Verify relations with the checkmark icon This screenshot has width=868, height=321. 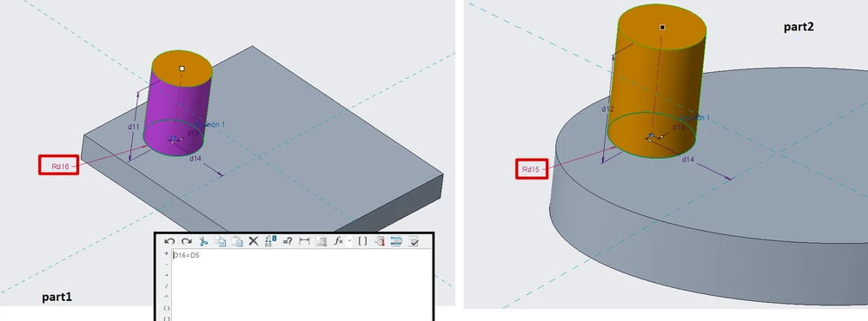pos(414,241)
